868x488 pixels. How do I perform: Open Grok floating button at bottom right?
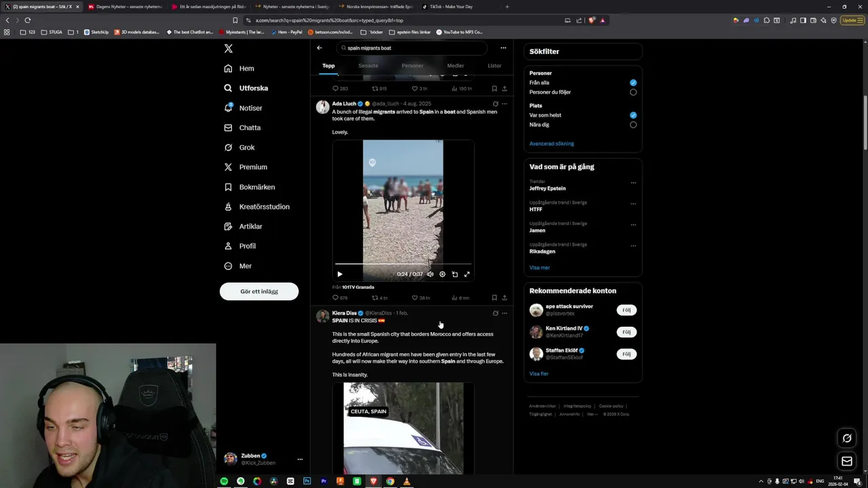[x=847, y=439]
